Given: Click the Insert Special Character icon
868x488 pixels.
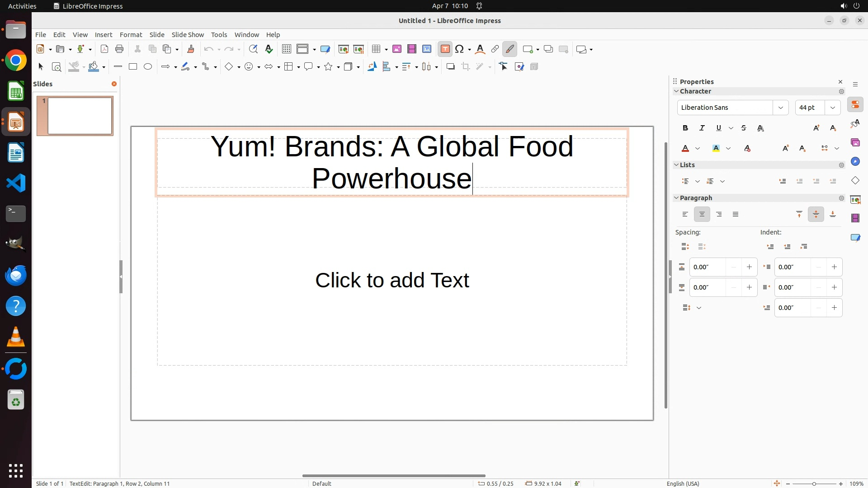Looking at the screenshot, I should tap(459, 49).
